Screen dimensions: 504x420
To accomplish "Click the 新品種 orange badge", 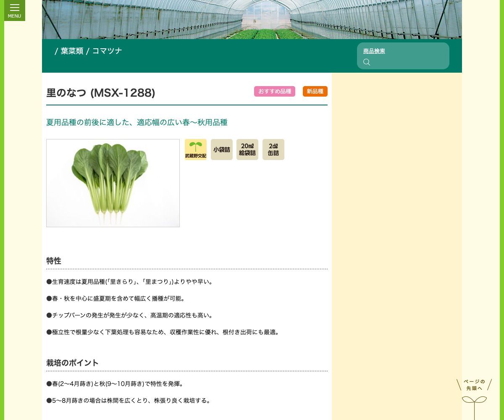I will point(315,92).
